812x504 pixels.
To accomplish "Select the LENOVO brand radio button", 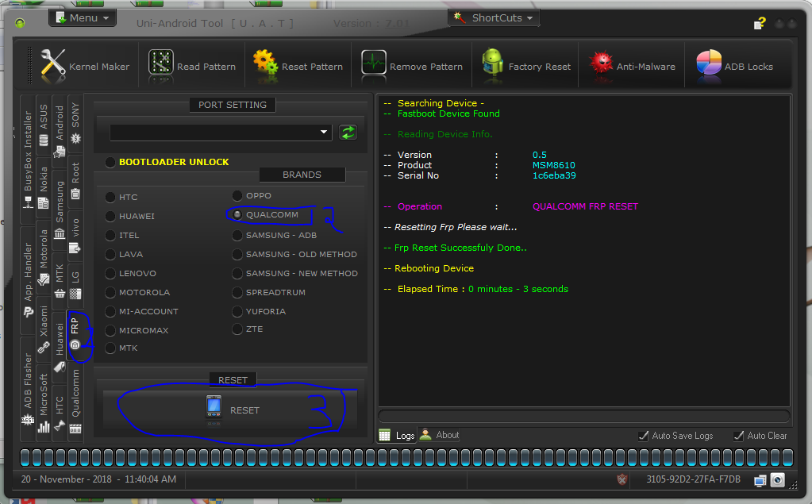I will point(110,273).
